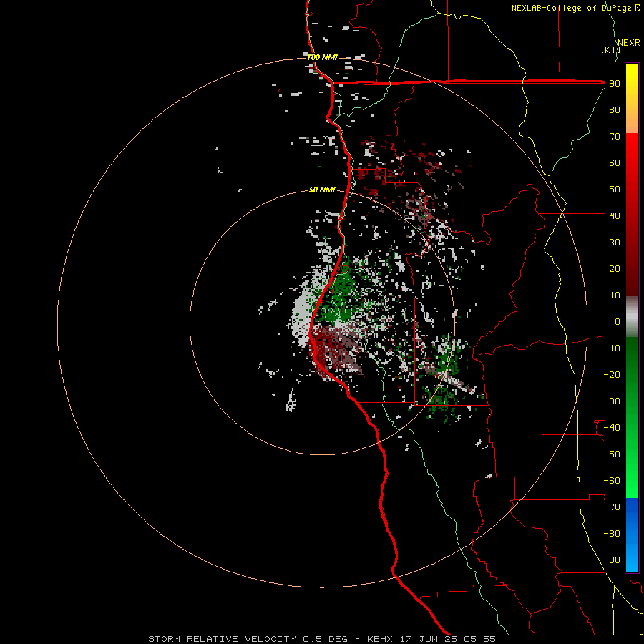Click the [KT] units label
644x644 pixels.
611,49
